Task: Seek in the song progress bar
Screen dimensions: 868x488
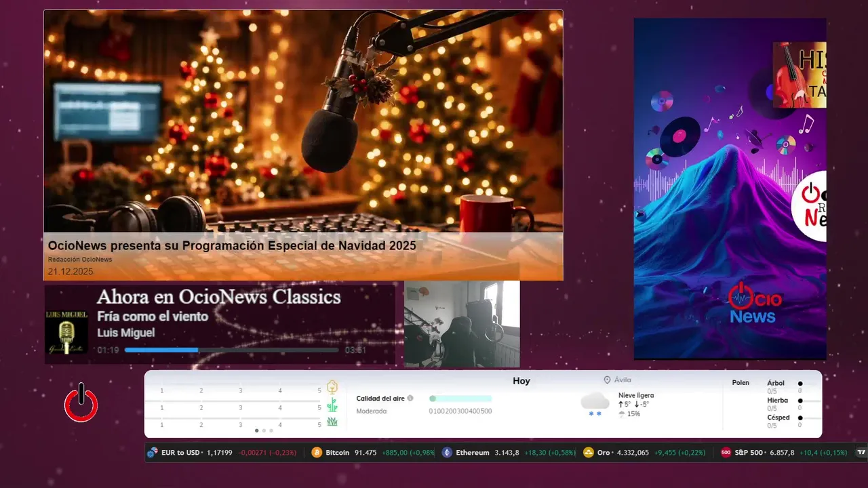Action: coord(231,350)
